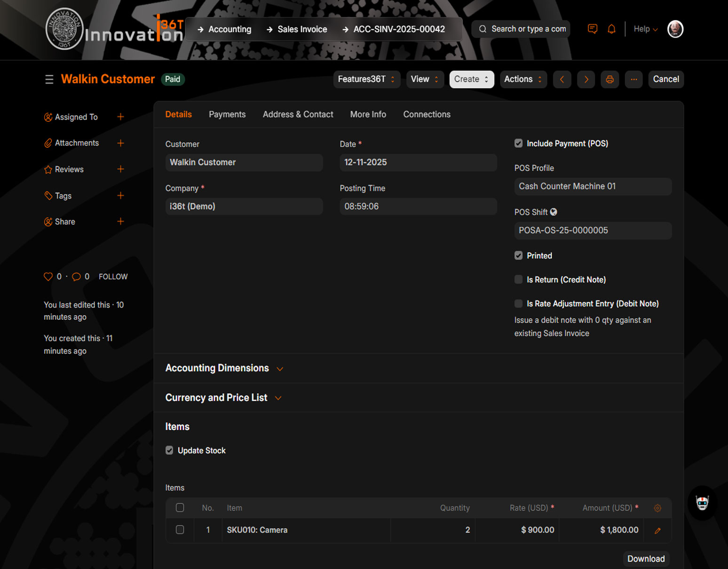Open items table settings gear
728x569 pixels.
tap(657, 508)
